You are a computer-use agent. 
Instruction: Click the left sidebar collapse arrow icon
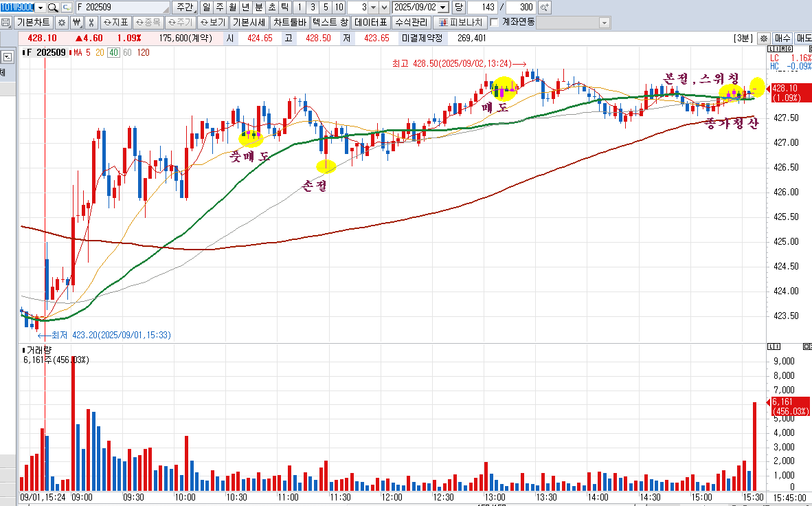click(8, 57)
